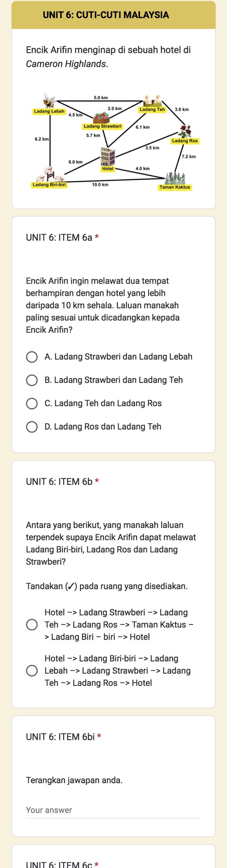This screenshot has width=227, height=868.
Task: Select the first route option in Item 6b
Action: click(x=33, y=624)
